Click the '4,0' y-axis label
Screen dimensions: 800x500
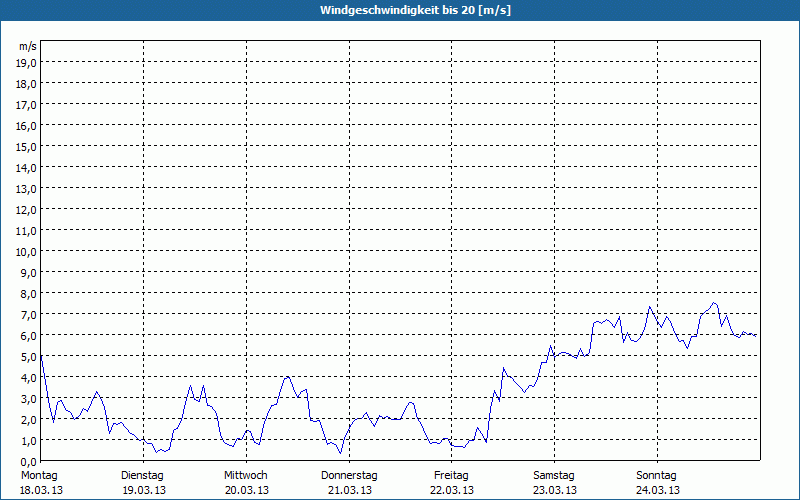pos(29,378)
